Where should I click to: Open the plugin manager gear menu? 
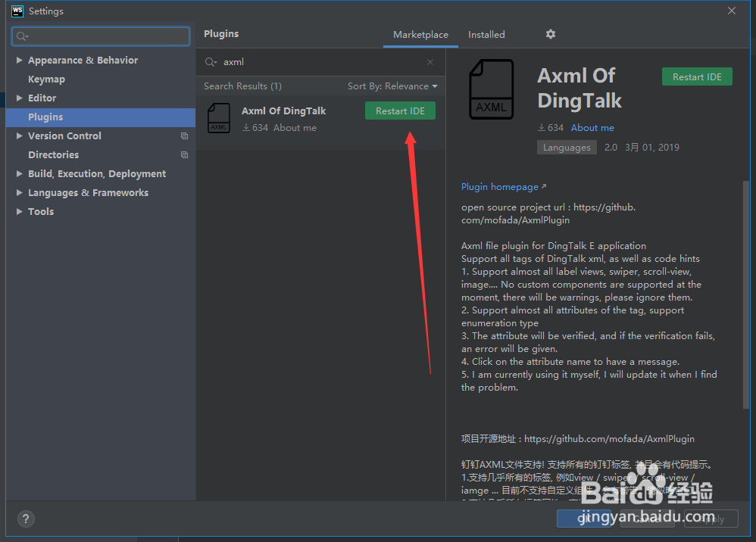[550, 34]
